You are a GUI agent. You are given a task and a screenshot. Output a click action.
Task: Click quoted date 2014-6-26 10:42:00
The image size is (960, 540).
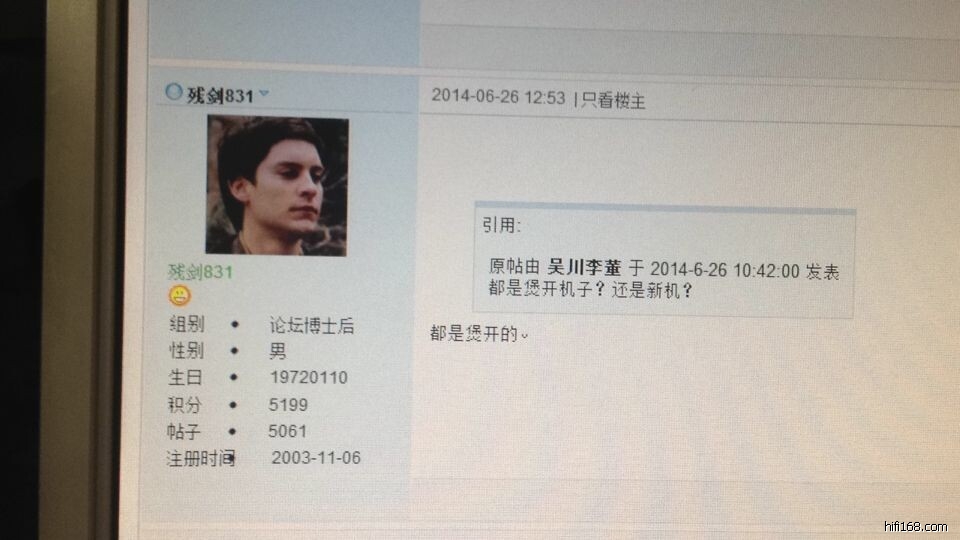tap(725, 270)
